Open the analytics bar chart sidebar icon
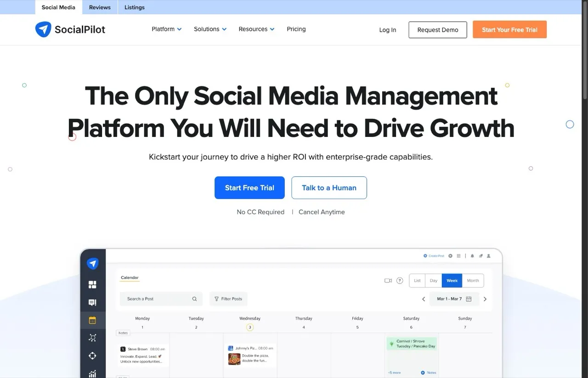The height and width of the screenshot is (378, 588). [x=92, y=373]
